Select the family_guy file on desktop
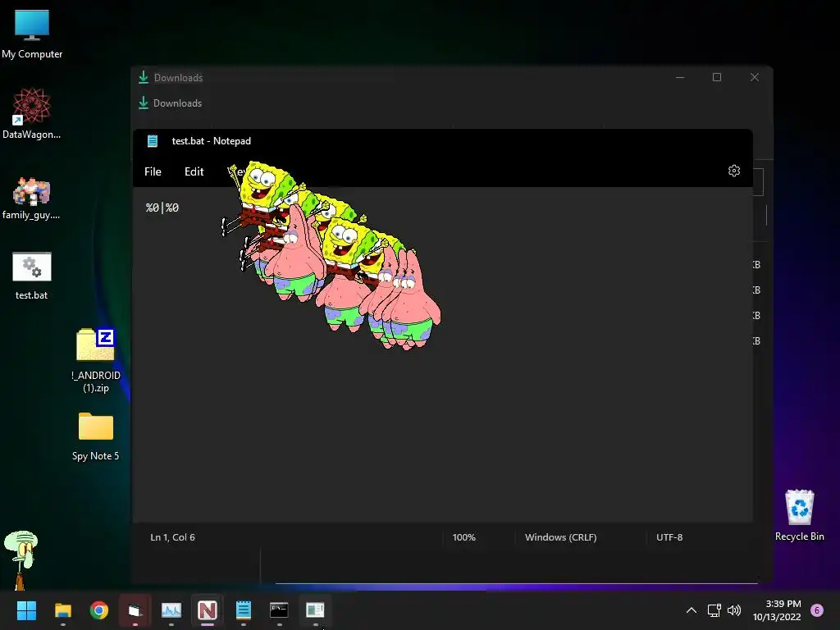 (x=32, y=199)
